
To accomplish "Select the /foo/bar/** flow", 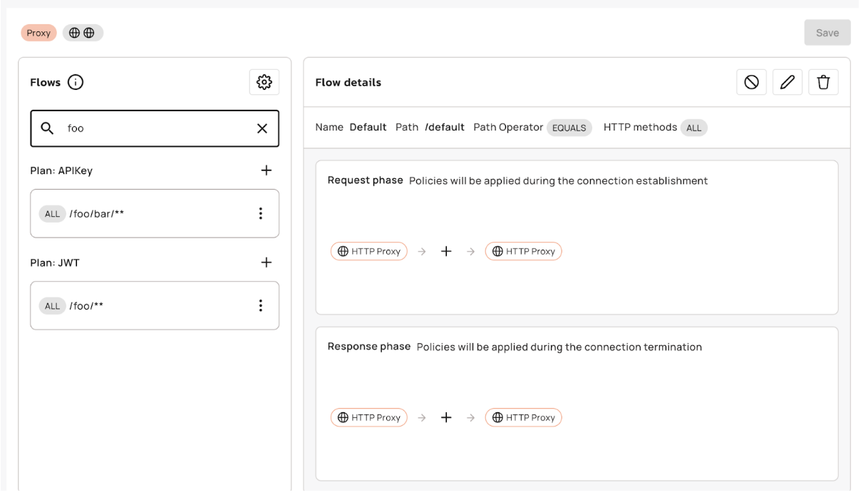I will point(143,213).
